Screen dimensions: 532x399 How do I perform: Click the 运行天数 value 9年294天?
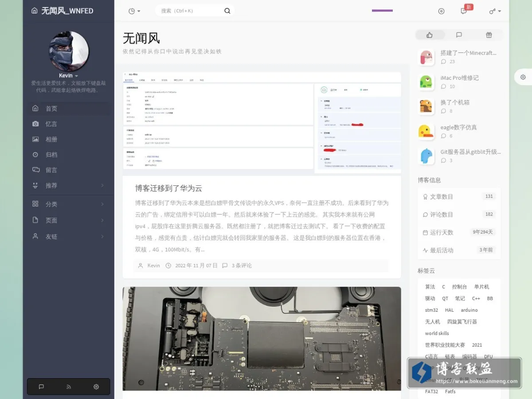tap(483, 232)
